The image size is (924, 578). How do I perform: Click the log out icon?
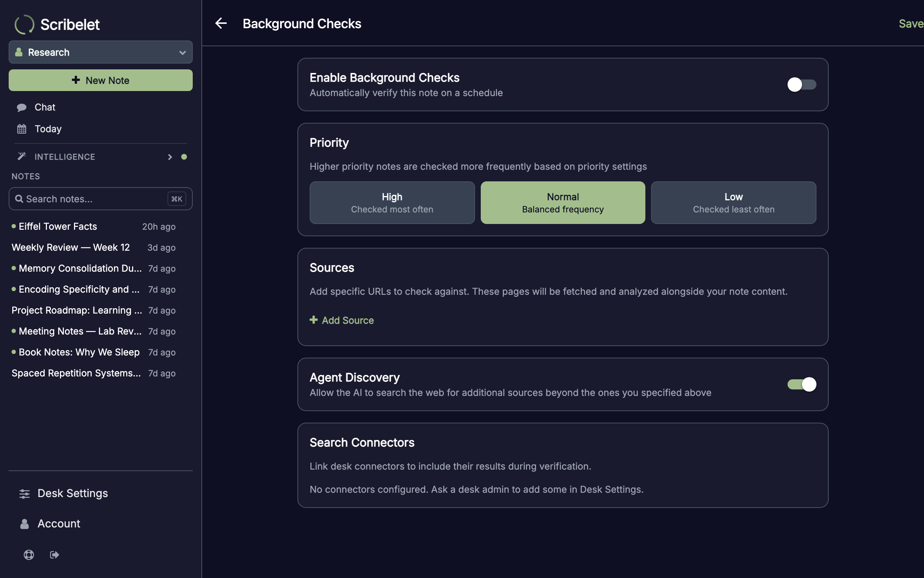(55, 555)
